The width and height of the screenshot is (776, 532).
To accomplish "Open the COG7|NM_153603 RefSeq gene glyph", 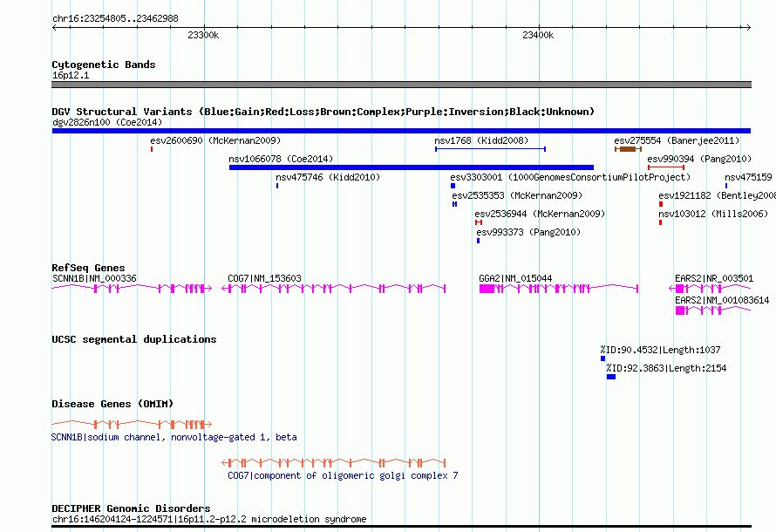I will (x=334, y=288).
